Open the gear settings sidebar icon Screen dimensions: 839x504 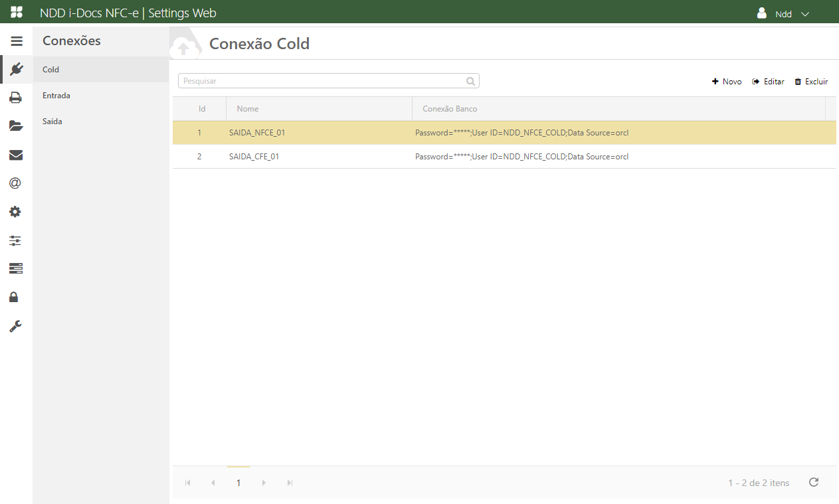tap(16, 212)
